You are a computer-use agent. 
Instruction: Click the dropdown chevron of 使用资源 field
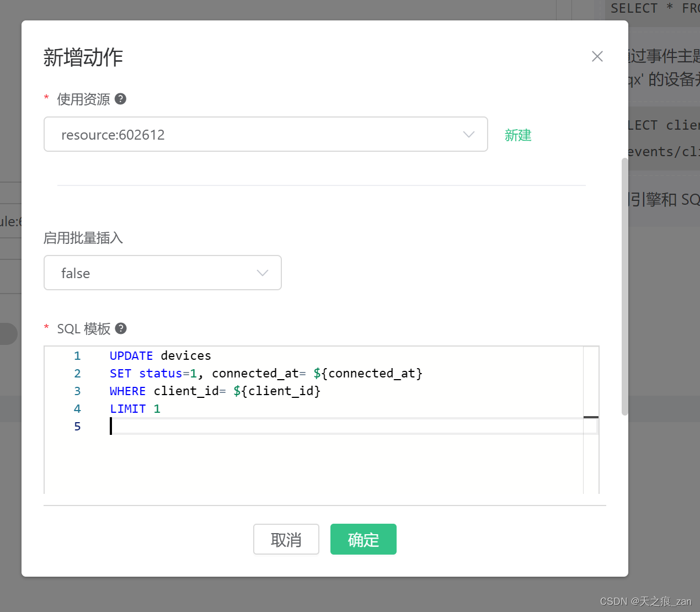coord(468,134)
